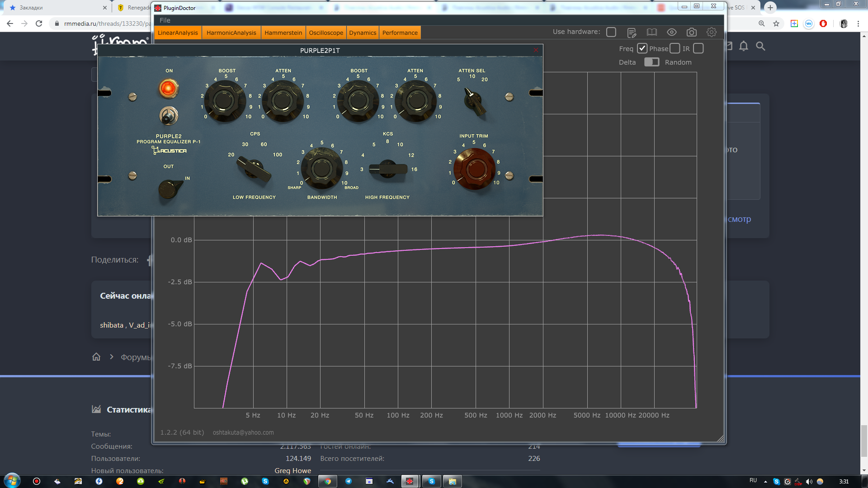
Task: Open the red adblock hand extension icon
Action: click(823, 23)
